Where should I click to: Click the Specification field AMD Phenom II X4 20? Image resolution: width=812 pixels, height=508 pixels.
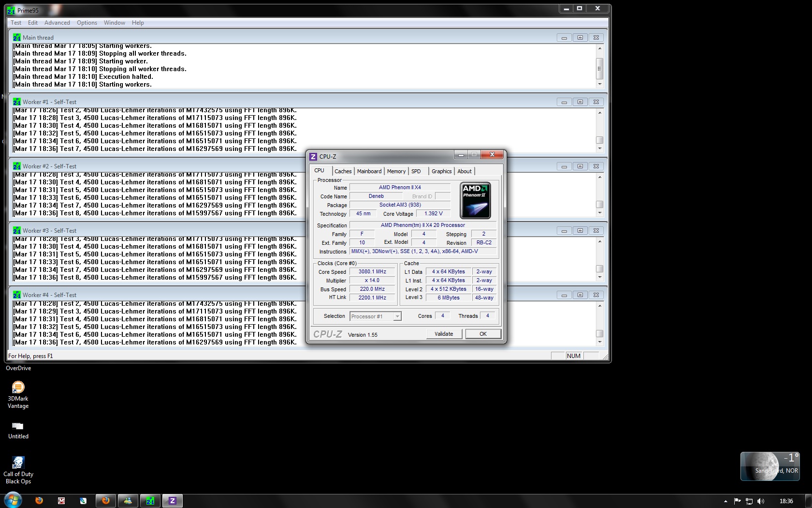click(x=423, y=225)
